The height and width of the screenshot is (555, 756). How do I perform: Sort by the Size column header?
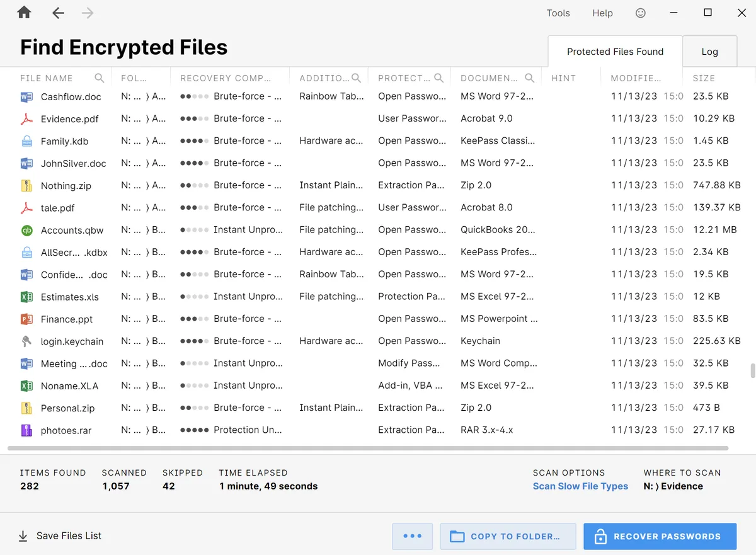pos(704,78)
